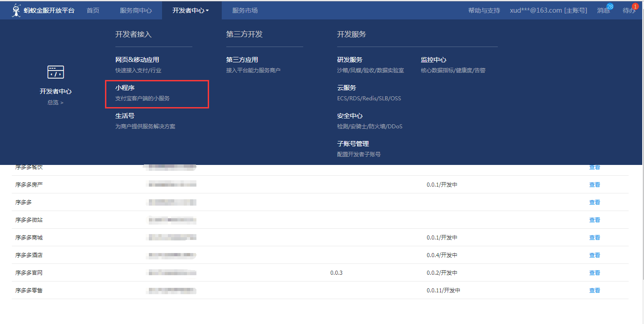Click the 0.0.11/开发中 status text

click(444, 291)
